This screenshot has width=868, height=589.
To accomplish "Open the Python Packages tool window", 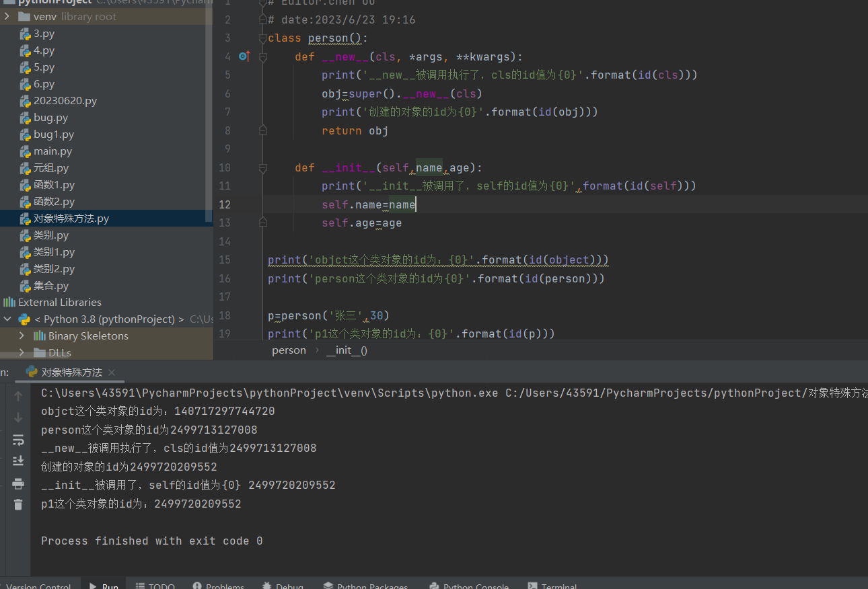I will coord(365,586).
